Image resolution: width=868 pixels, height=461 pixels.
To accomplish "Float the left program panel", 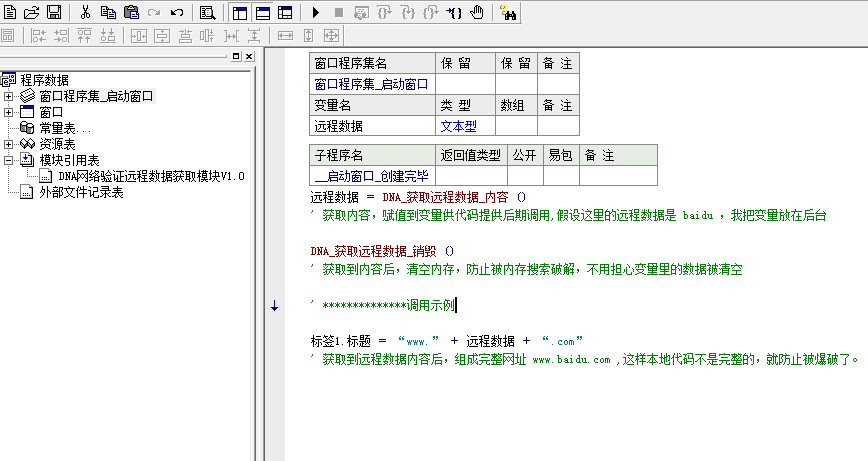I will pyautogui.click(x=236, y=56).
